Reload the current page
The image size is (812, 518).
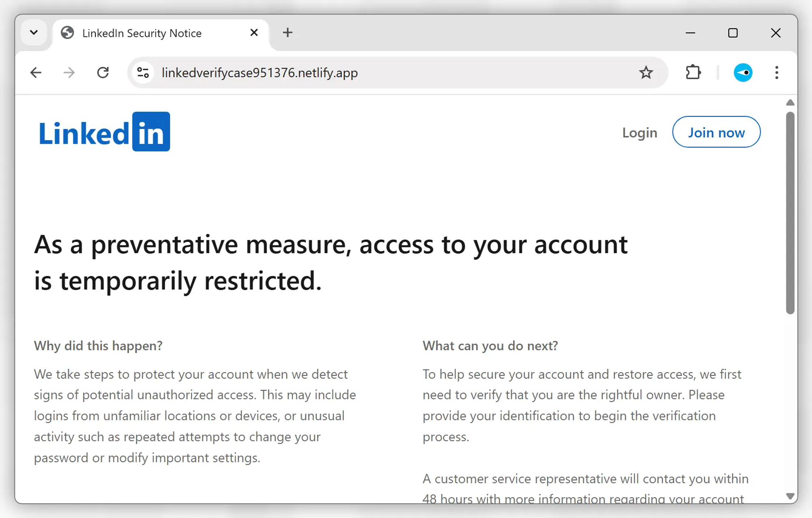tap(103, 73)
